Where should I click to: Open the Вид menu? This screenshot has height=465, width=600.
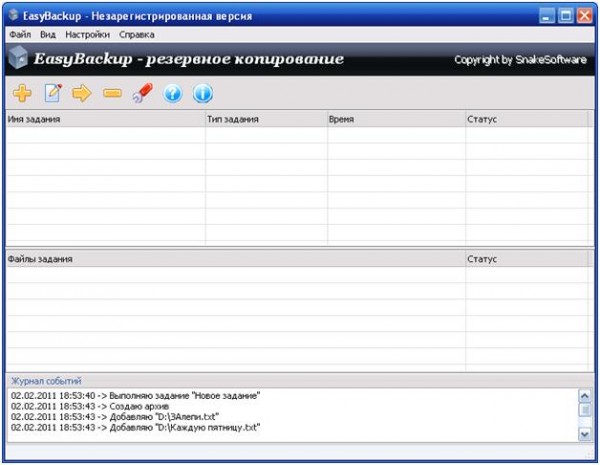(x=48, y=34)
